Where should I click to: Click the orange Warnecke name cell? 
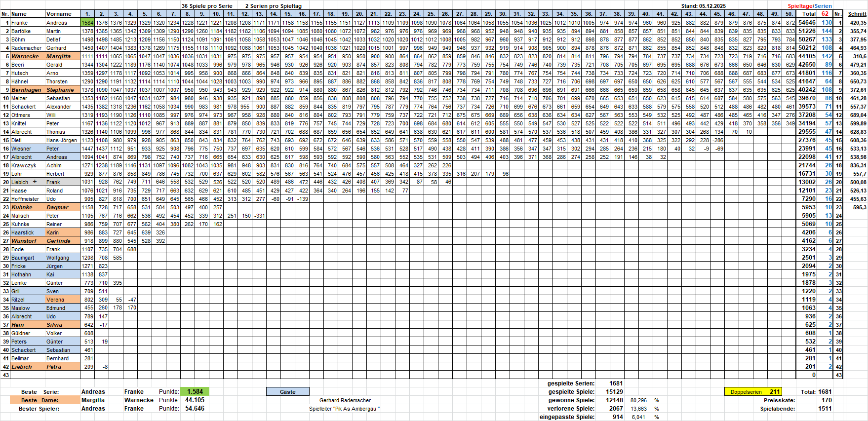coord(27,56)
